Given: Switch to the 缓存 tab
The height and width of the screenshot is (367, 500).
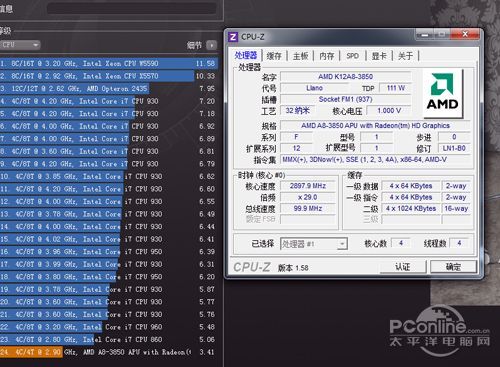Looking at the screenshot, I should pyautogui.click(x=274, y=56).
